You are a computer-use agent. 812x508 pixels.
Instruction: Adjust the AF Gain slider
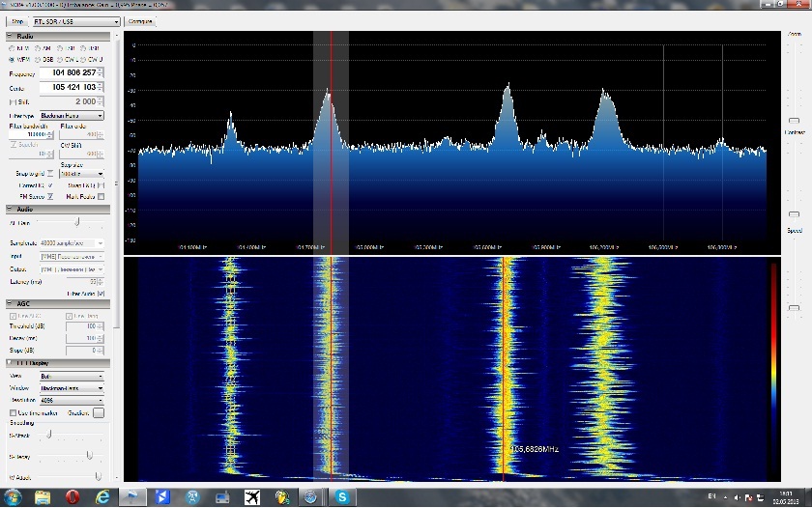[77, 222]
